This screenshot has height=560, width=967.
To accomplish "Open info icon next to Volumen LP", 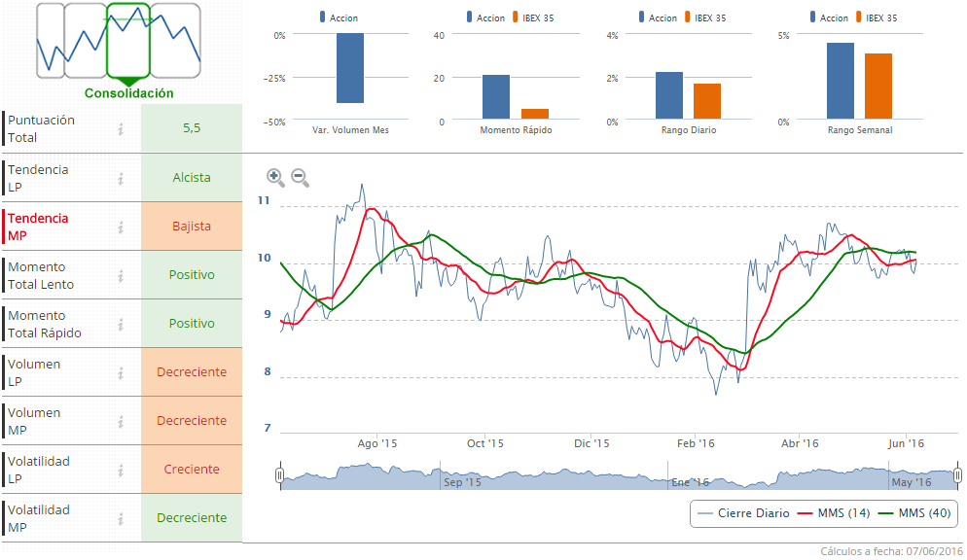I will (x=121, y=372).
